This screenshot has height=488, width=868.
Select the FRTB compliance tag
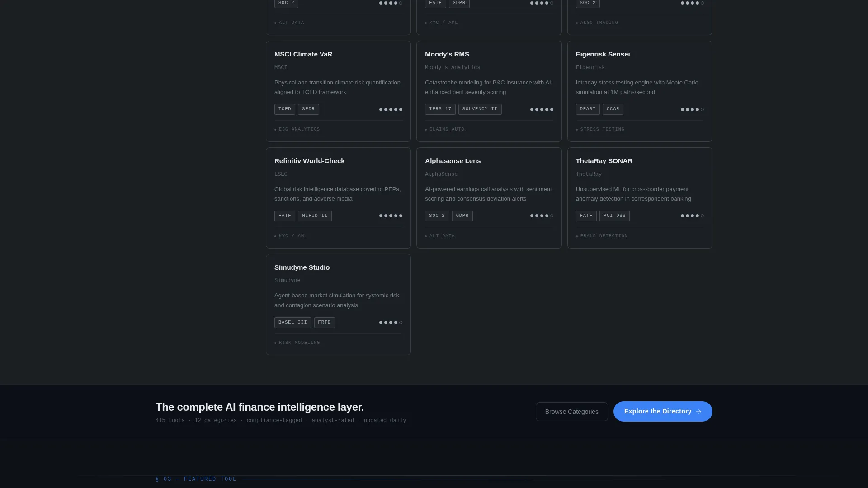(x=325, y=323)
